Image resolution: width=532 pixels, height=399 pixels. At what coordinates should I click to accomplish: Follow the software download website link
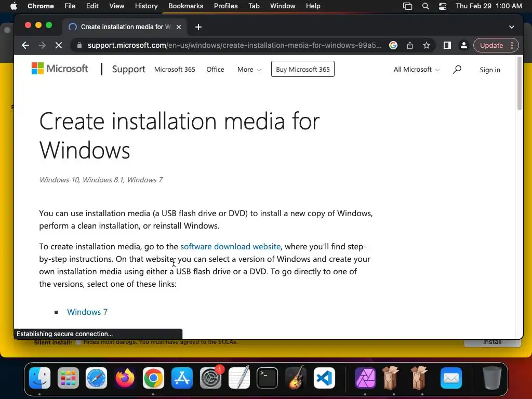point(230,246)
